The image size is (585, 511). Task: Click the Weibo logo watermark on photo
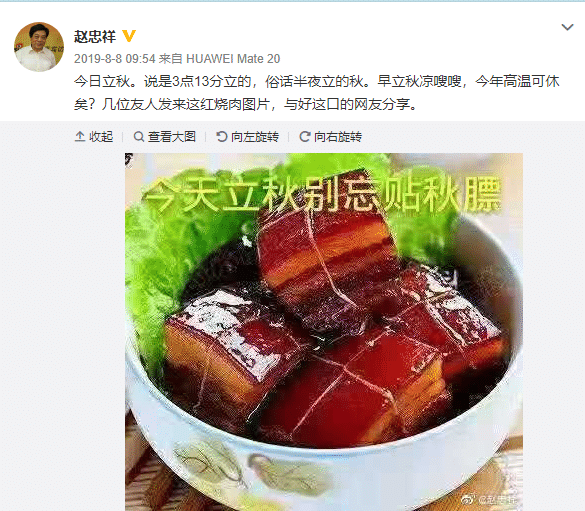point(468,499)
